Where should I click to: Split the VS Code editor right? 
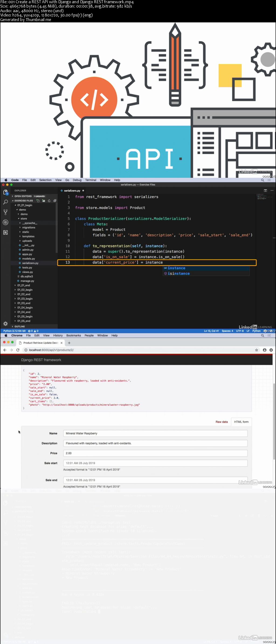pyautogui.click(x=265, y=190)
